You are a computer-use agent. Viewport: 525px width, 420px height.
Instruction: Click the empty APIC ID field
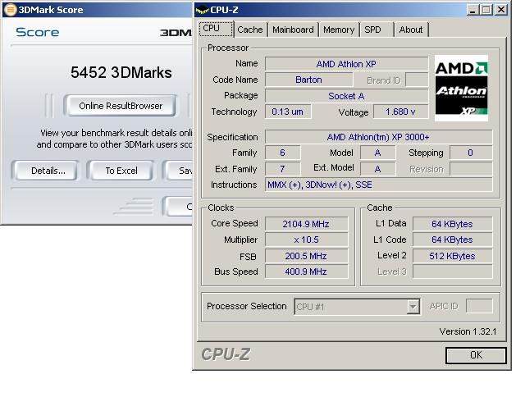point(479,306)
